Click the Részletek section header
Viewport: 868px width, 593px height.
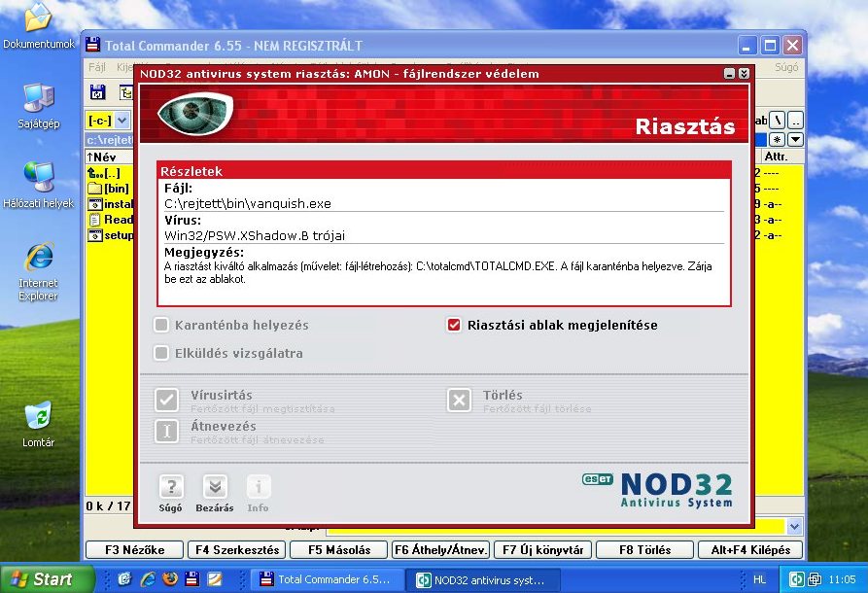[x=444, y=171]
